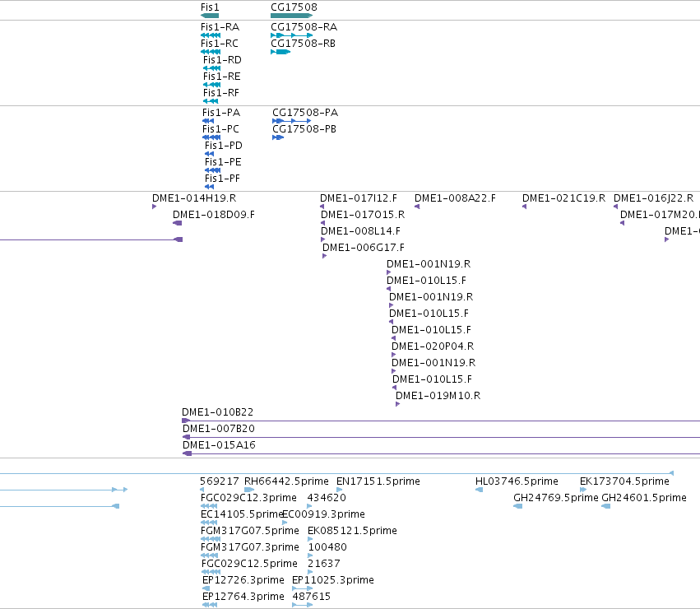Image resolution: width=700 pixels, height=609 pixels.
Task: Select clone end DME1-008L14.F
Action: coord(361,231)
